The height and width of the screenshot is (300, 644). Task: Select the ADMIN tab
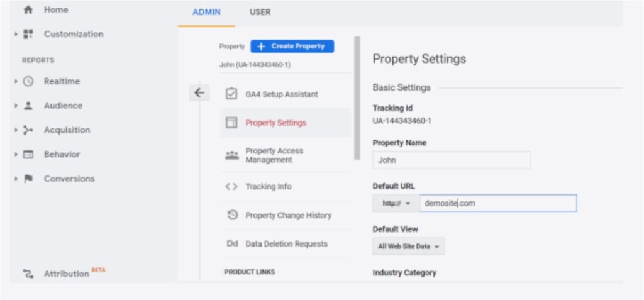pos(206,13)
